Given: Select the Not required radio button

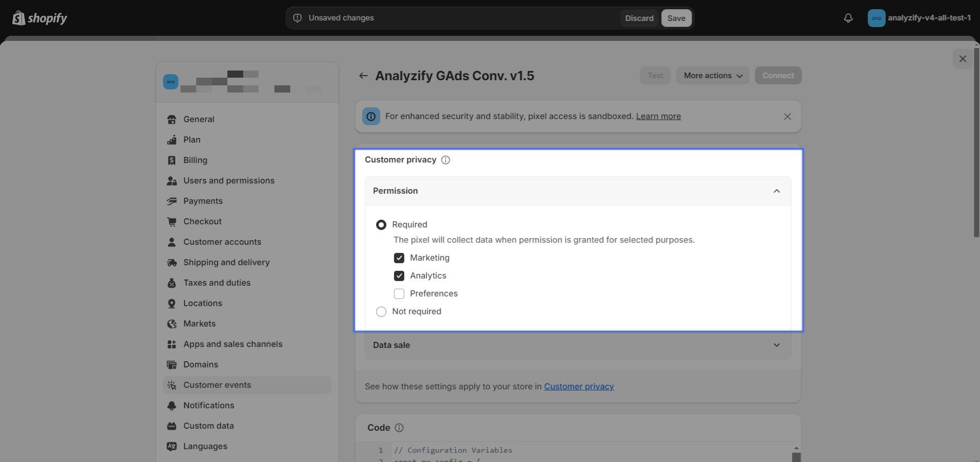Looking at the screenshot, I should click(381, 312).
